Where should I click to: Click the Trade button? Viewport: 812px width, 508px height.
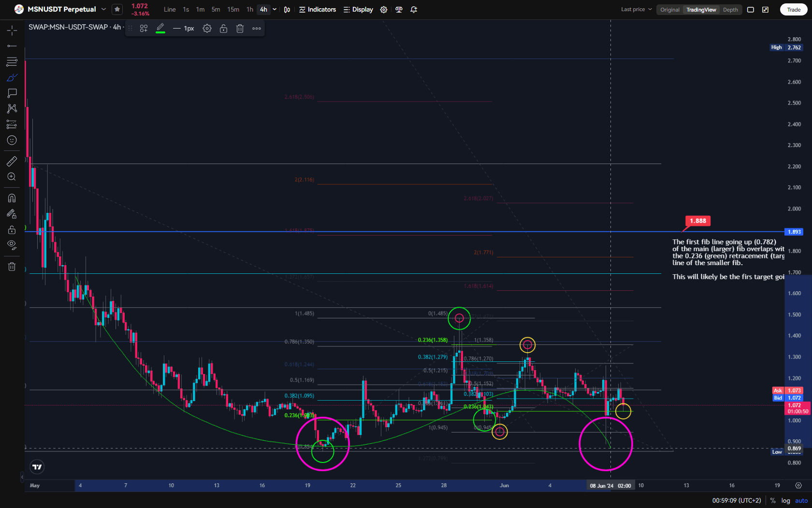coord(794,10)
